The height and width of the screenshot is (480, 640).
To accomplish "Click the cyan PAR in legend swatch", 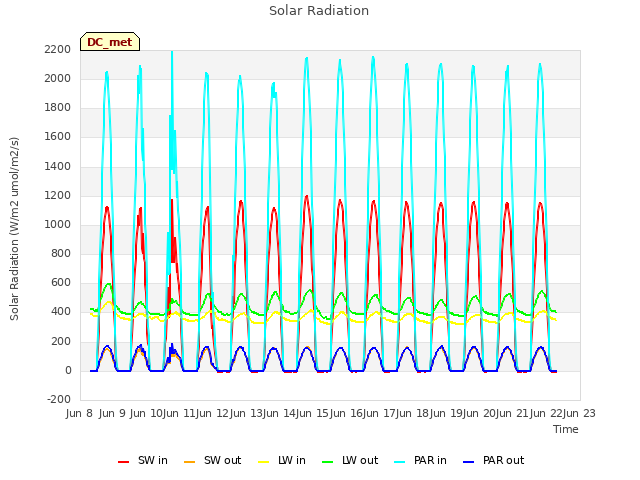I will click(x=400, y=462).
